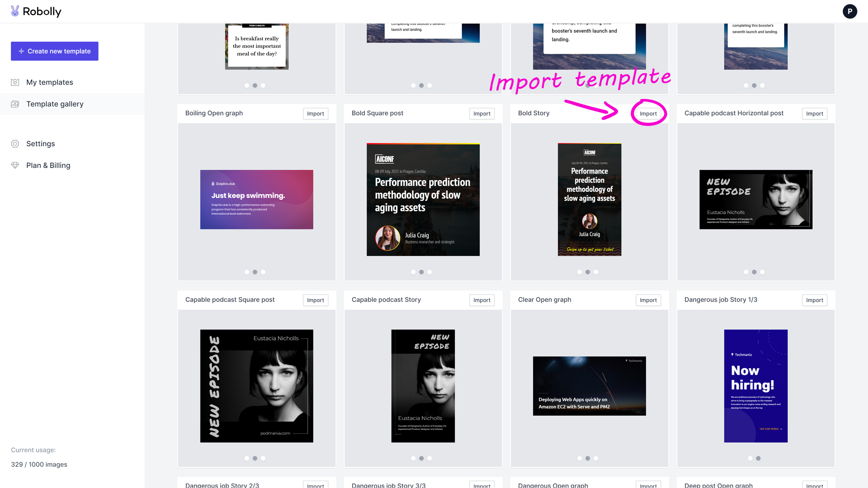Click the Now hiring! template thumbnail
The image size is (868, 488).
pos(756,386)
